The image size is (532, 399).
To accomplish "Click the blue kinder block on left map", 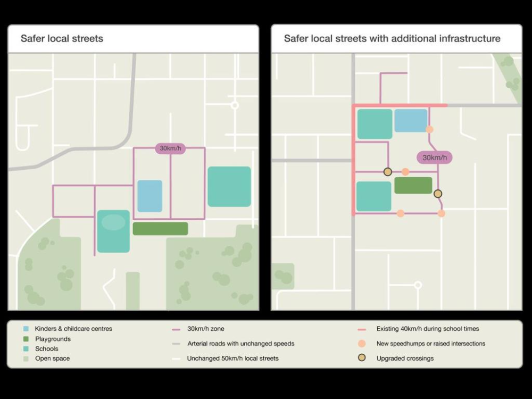I will pyautogui.click(x=149, y=196).
